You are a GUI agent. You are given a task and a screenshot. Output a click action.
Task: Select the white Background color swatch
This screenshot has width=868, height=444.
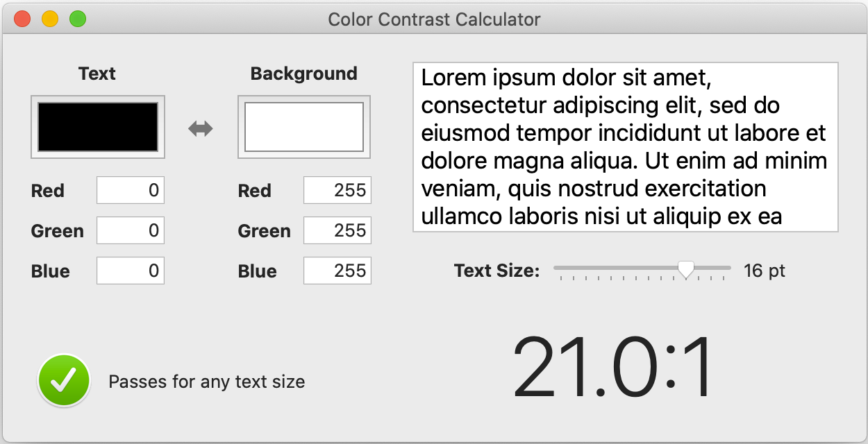click(303, 127)
